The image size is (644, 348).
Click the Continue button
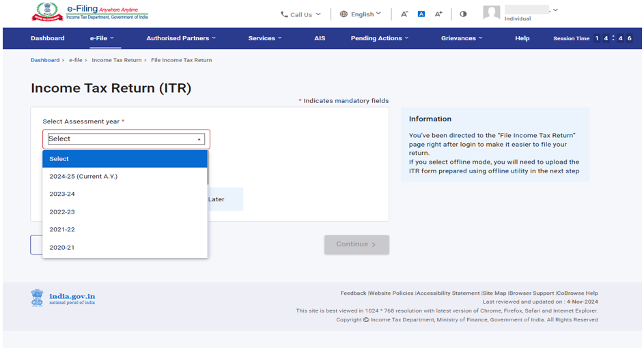click(356, 244)
